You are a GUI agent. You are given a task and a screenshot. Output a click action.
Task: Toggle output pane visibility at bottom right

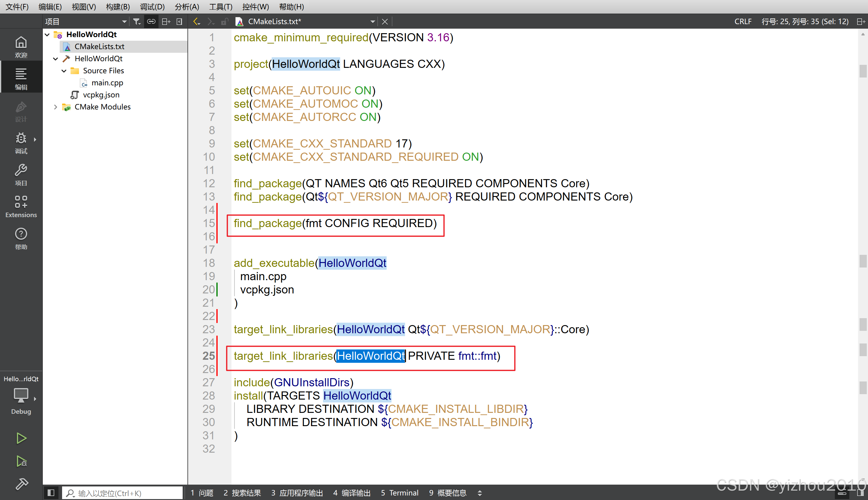(860, 493)
